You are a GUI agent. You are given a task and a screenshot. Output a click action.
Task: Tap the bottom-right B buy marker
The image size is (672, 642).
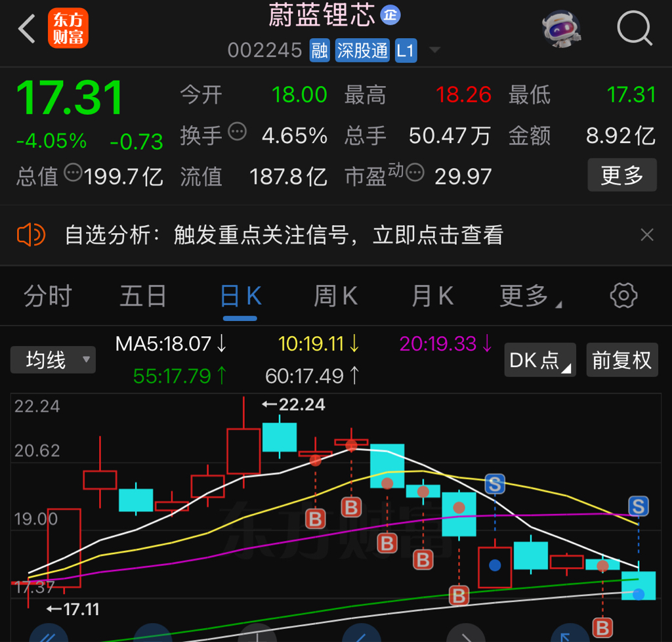point(602,628)
